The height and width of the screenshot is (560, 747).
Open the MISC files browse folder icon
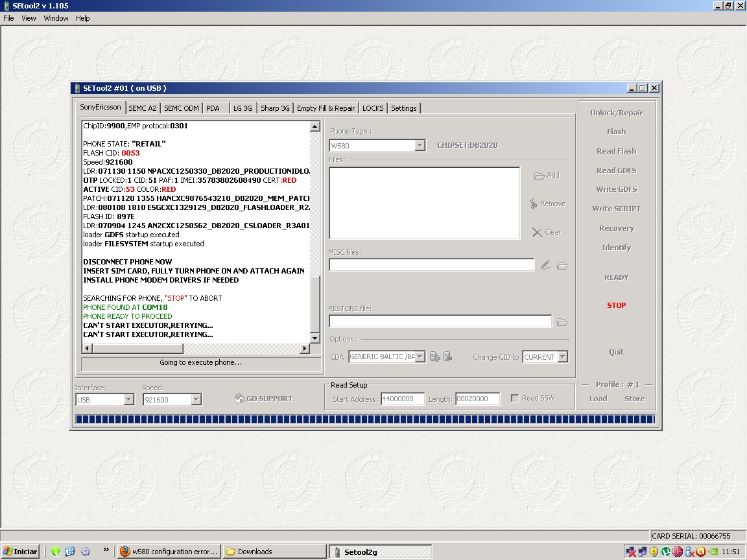tap(562, 265)
